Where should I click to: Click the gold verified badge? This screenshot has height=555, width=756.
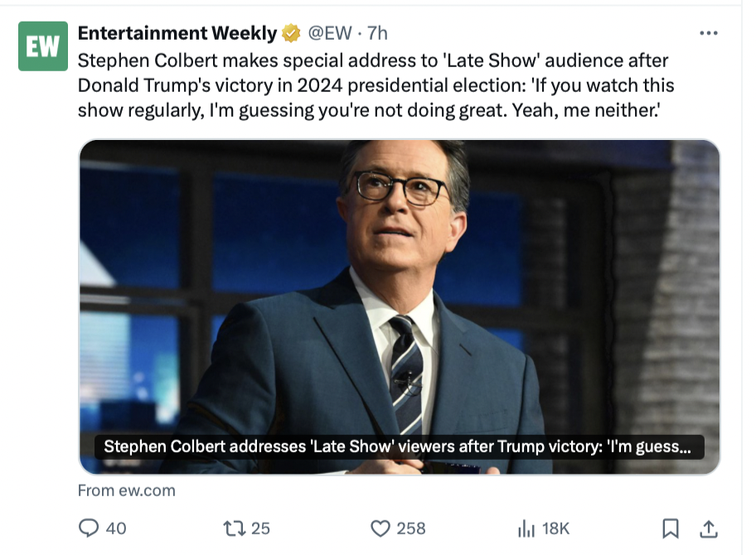(290, 33)
